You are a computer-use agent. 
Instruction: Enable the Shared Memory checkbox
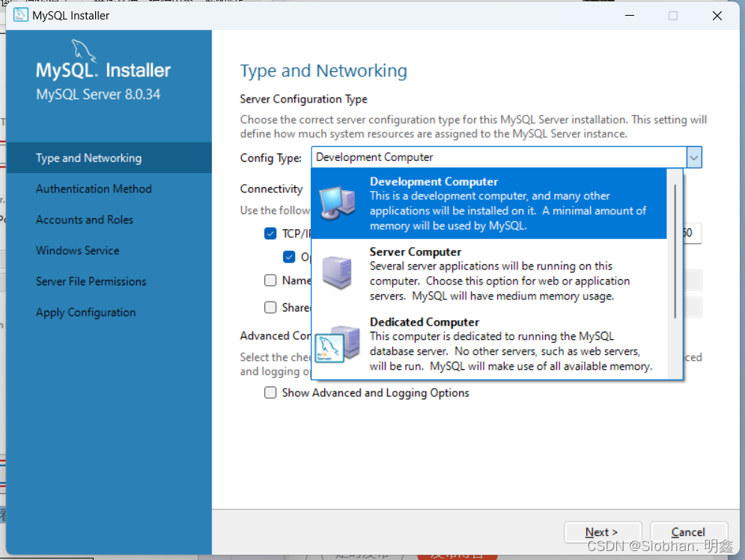click(270, 307)
